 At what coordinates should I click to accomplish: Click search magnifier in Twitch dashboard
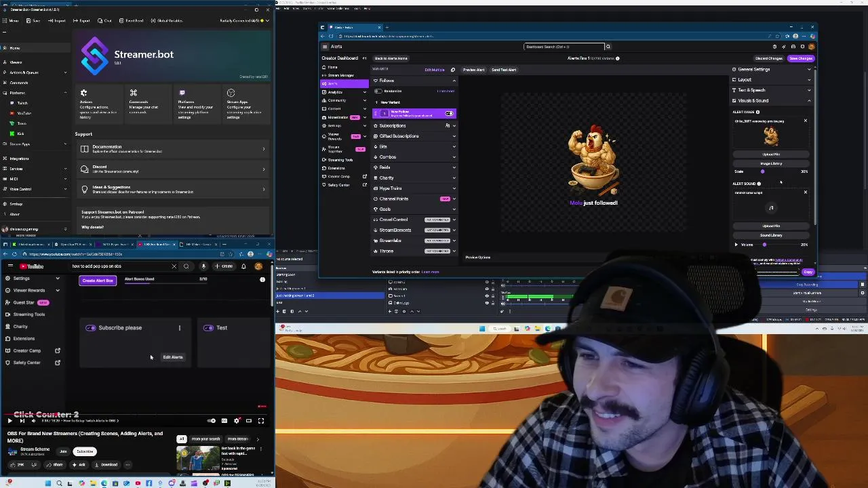click(608, 47)
